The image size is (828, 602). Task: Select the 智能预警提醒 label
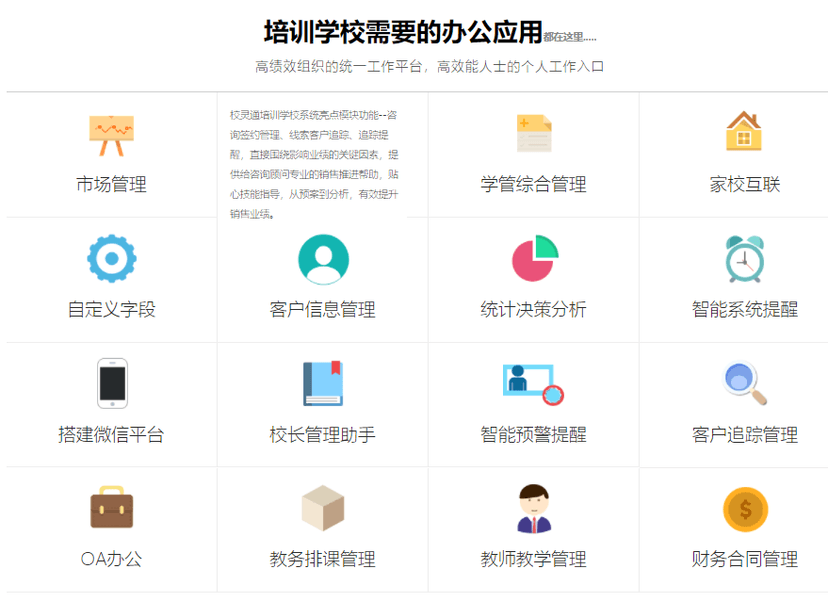[x=533, y=435]
